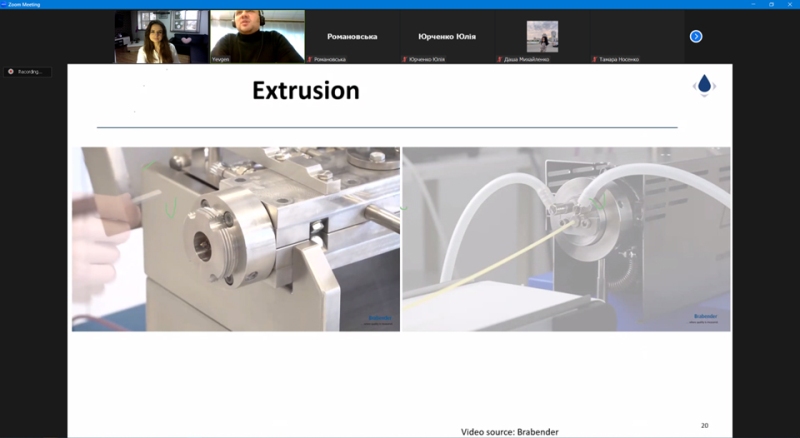Viewport: 800px width, 438px height.
Task: Click the 'Yevgen' name label
Action: click(x=220, y=60)
